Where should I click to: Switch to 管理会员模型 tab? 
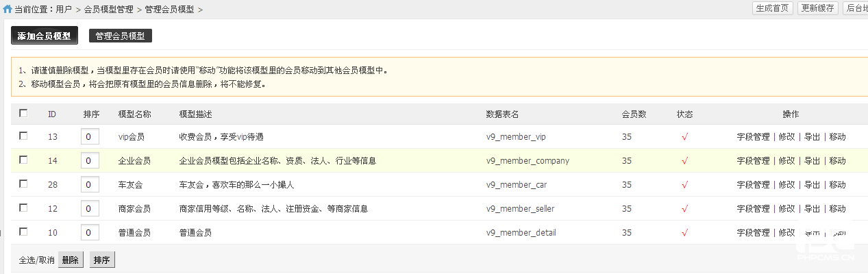point(121,36)
